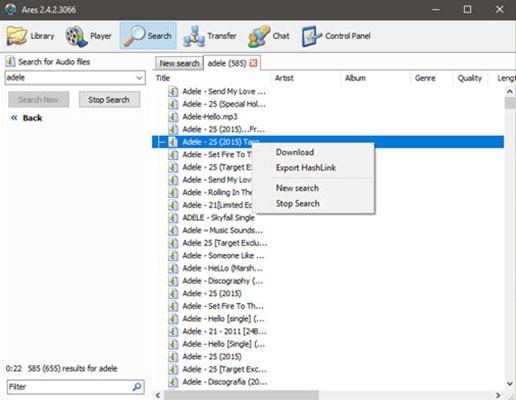Sort results by Artist column
The image size is (516, 400).
click(x=306, y=78)
